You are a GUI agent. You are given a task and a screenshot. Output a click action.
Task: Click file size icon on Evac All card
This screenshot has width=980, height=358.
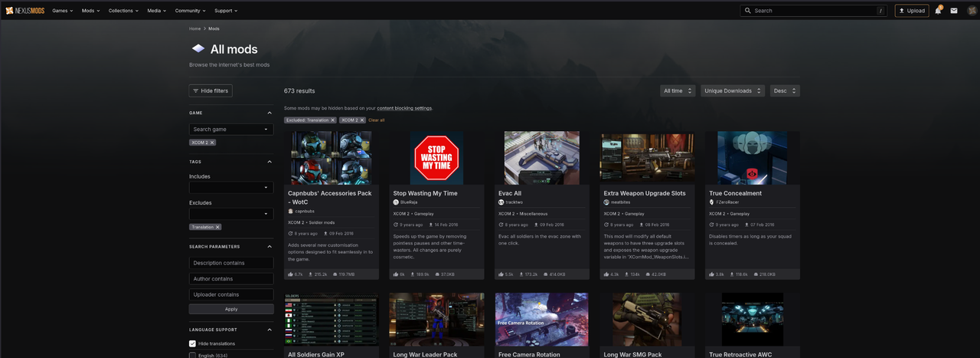pos(546,274)
